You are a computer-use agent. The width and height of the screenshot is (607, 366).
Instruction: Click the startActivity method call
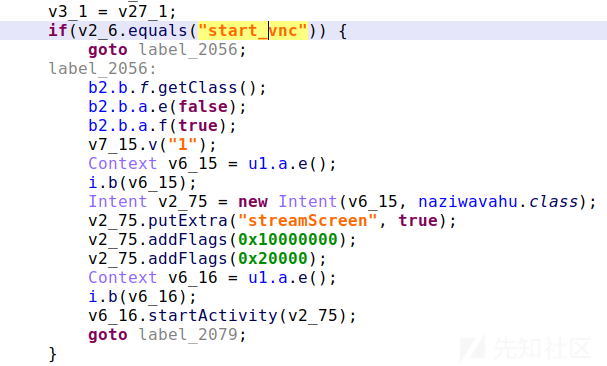click(x=213, y=315)
